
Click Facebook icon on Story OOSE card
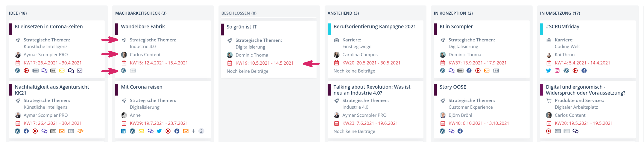tap(460, 131)
